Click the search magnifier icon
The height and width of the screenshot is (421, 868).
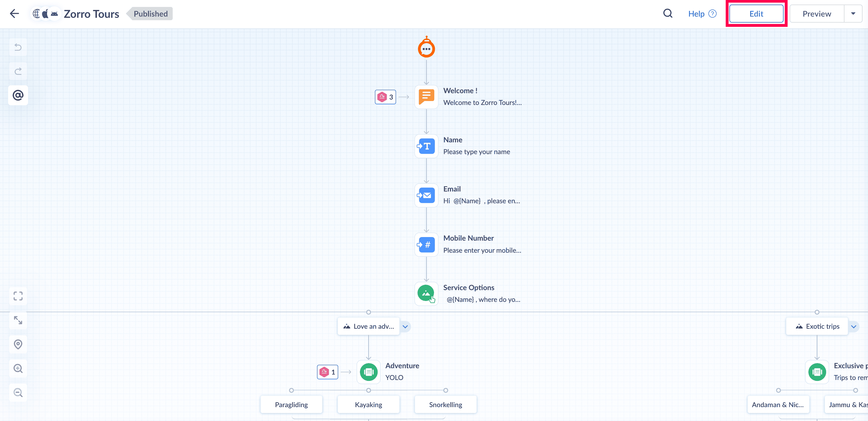click(668, 14)
